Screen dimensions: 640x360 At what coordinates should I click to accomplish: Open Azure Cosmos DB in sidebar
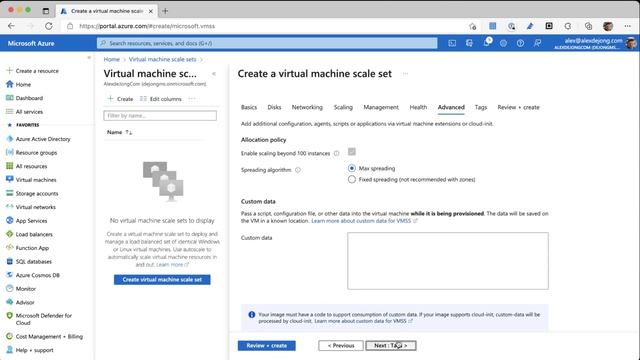(33, 275)
